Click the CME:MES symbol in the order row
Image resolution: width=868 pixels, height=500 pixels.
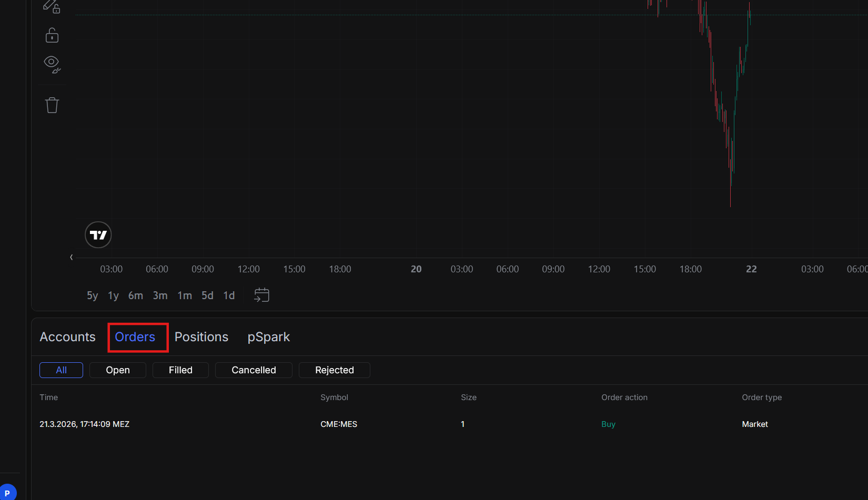tap(339, 424)
